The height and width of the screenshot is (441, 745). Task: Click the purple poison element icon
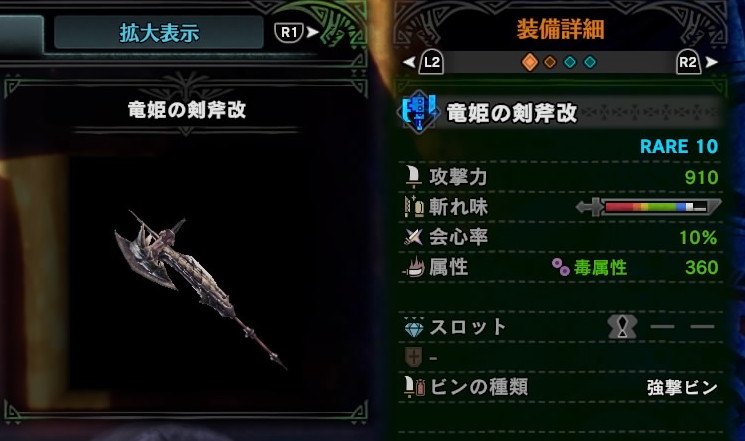coord(561,267)
